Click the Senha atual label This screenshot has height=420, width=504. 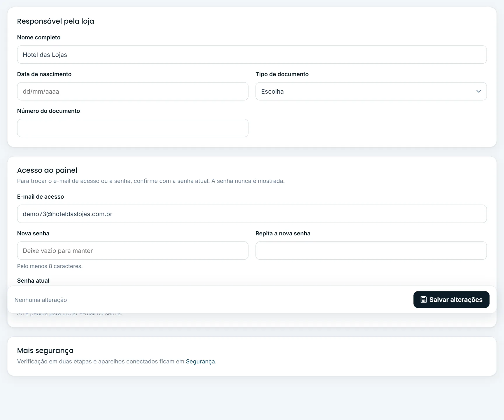tap(33, 281)
